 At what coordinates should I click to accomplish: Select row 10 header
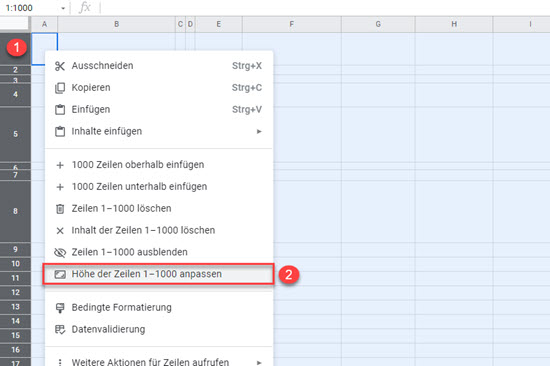[15, 264]
